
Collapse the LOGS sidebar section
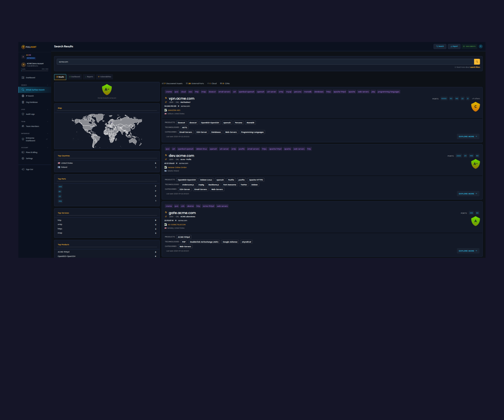pyautogui.click(x=48, y=109)
